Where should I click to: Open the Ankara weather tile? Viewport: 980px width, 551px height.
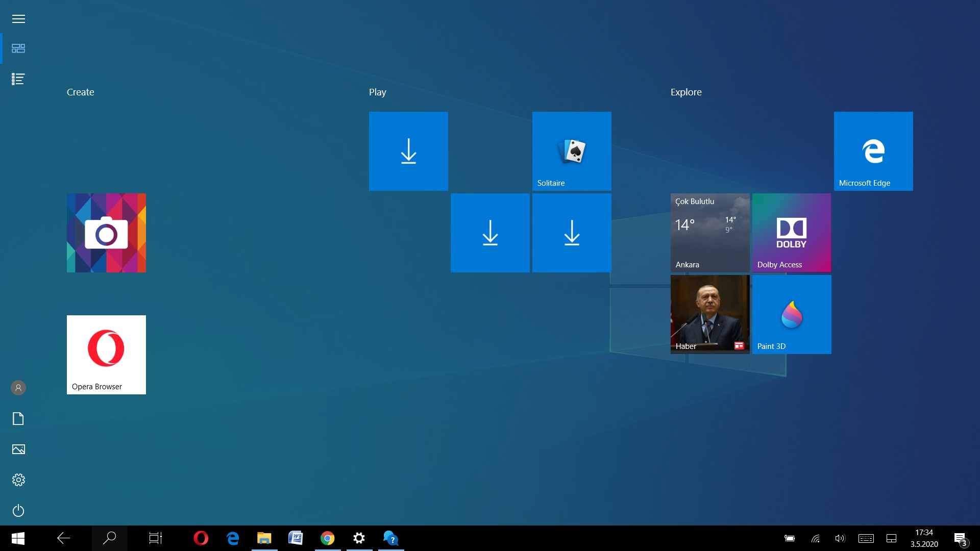click(710, 233)
